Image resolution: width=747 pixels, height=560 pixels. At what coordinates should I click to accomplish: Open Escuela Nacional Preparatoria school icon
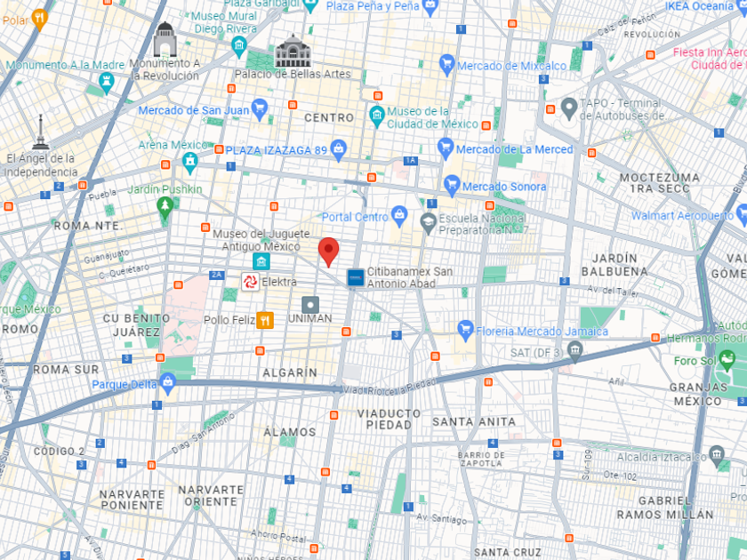tap(428, 224)
